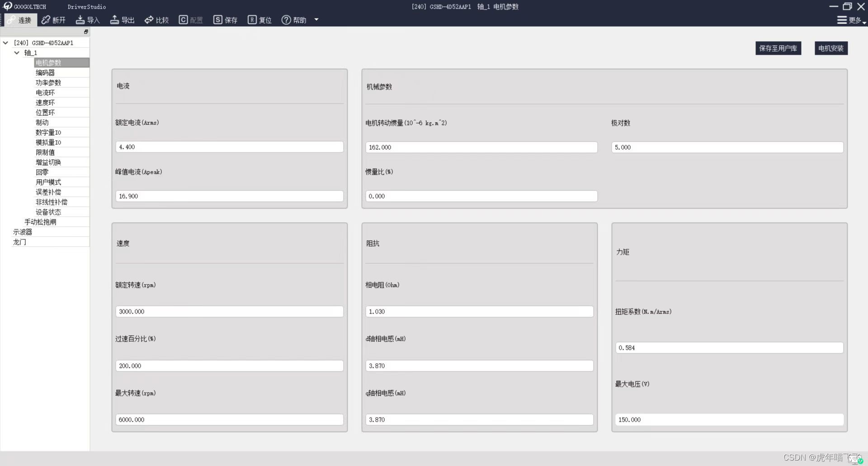The height and width of the screenshot is (466, 868).
Task: Open the 帮助 (Help) toolbar icon
Action: 294,20
